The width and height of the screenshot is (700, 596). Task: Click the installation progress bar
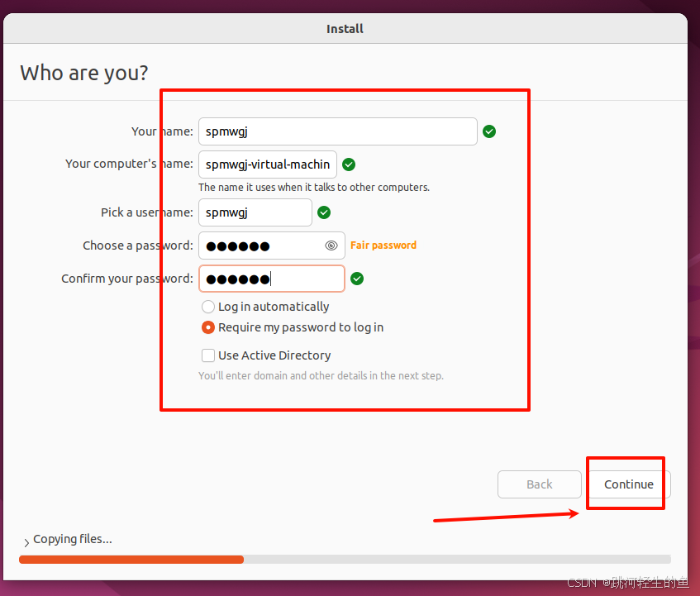point(345,560)
